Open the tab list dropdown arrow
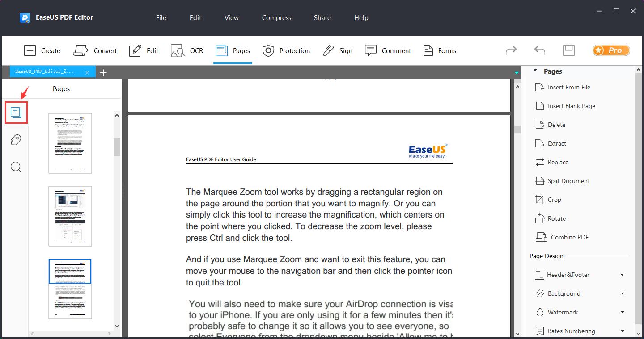 (x=517, y=72)
